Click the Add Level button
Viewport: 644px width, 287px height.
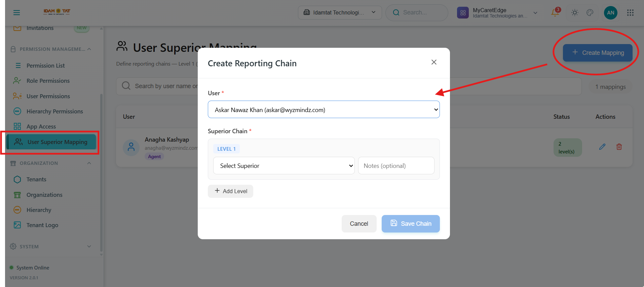[x=230, y=191]
